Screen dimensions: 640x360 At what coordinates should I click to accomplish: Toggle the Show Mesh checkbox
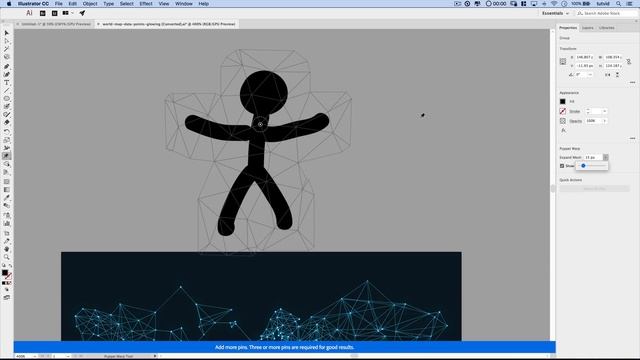point(562,166)
